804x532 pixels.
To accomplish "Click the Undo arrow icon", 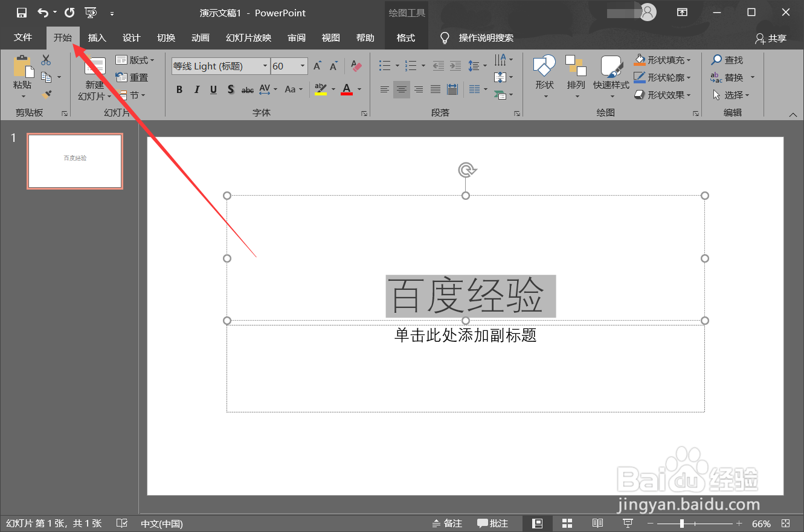I will [x=43, y=13].
